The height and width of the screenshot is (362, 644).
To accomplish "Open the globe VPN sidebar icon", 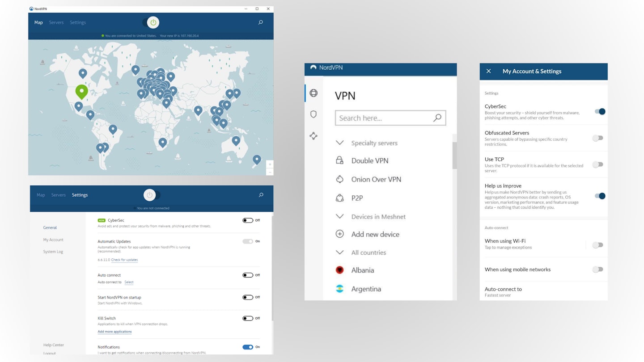I will (314, 93).
